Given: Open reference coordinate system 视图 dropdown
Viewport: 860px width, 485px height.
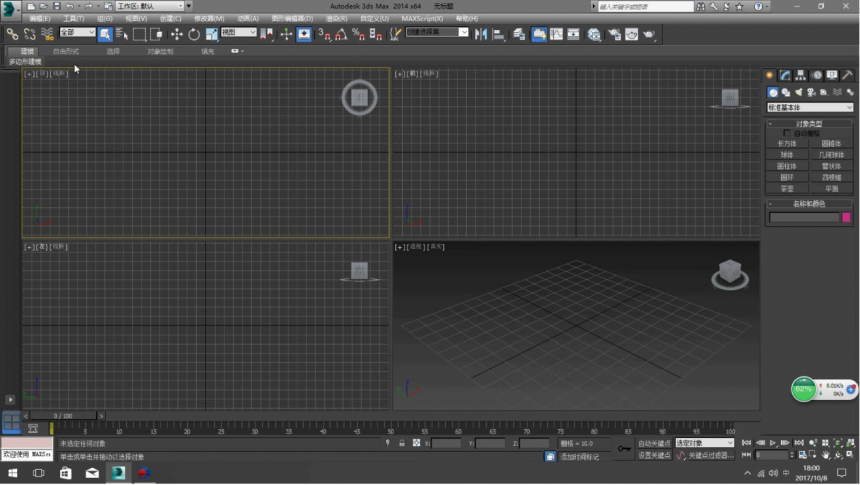Looking at the screenshot, I should click(x=239, y=32).
